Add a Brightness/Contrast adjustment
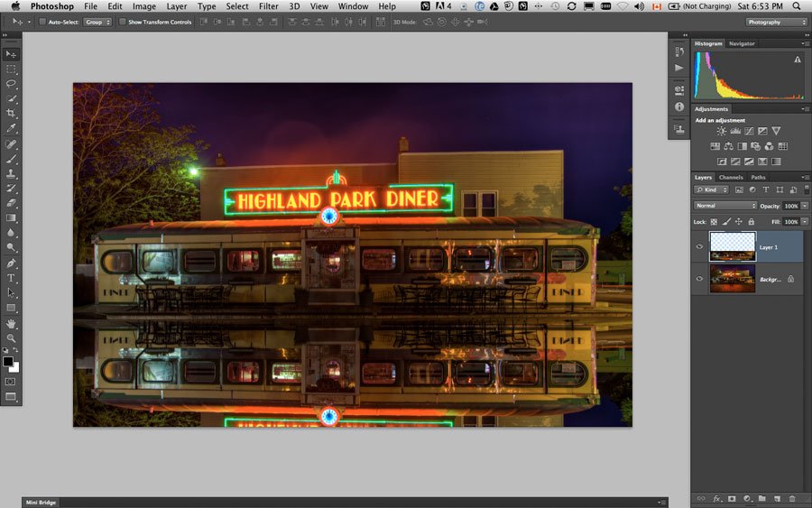Screen dimensions: 812x508 tap(721, 131)
